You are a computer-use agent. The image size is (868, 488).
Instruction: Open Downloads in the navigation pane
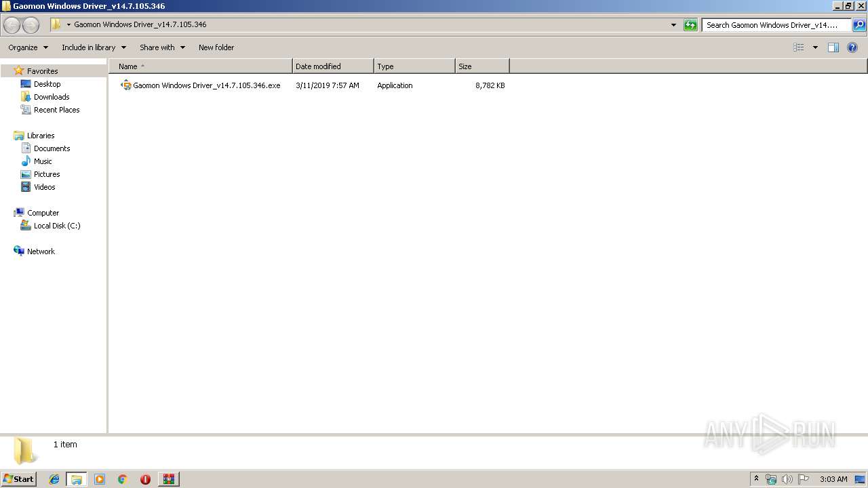point(52,97)
